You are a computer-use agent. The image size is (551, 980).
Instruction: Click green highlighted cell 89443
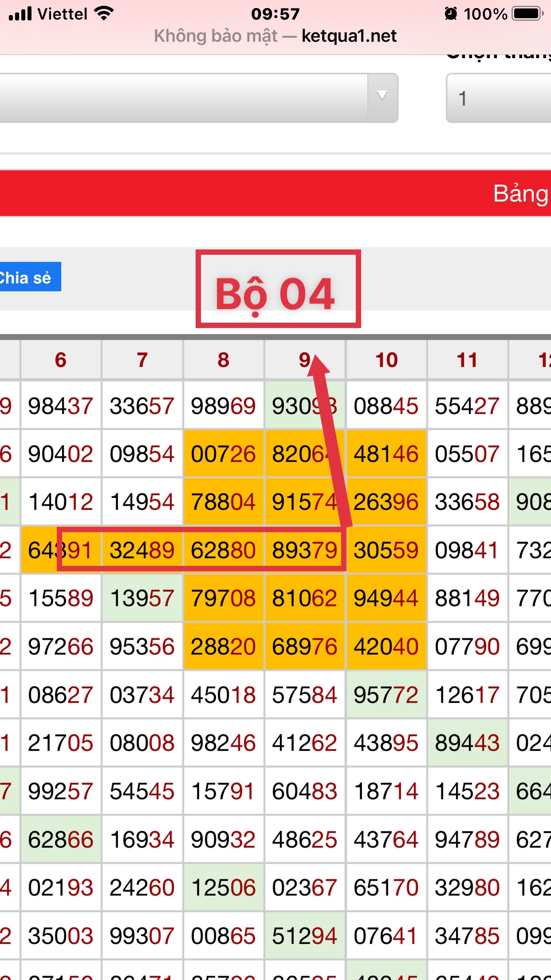467,743
